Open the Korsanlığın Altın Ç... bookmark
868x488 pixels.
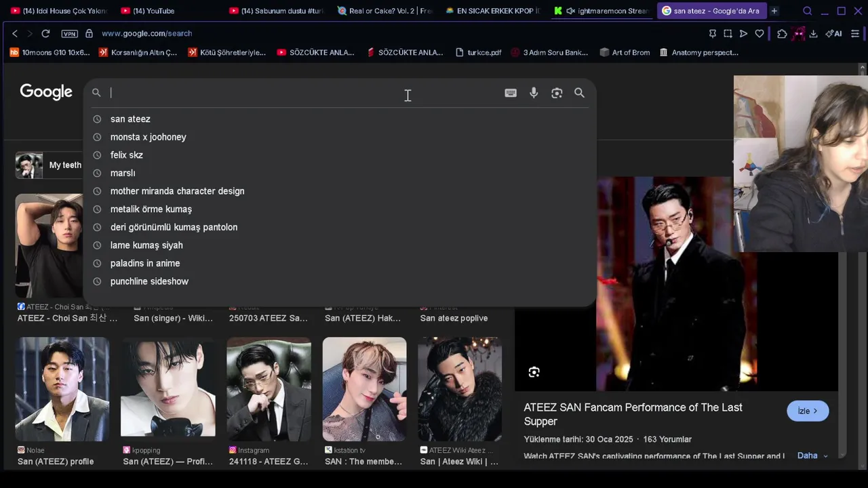click(138, 52)
